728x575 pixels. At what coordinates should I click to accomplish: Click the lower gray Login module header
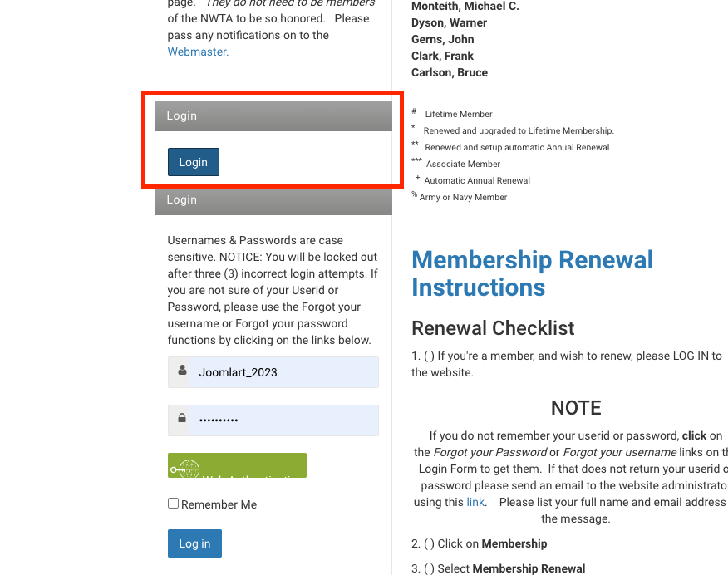pos(273,199)
